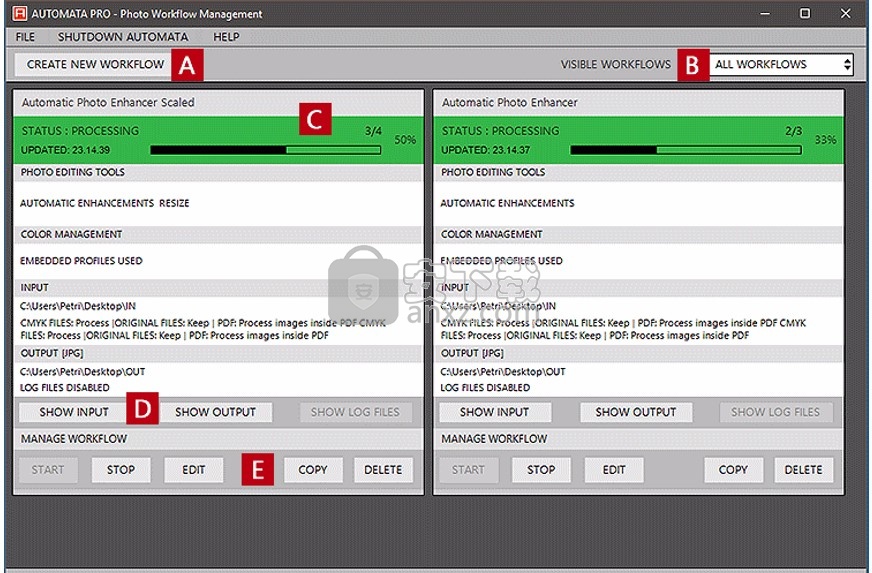Click the 2/3 progress counter

pos(794,131)
